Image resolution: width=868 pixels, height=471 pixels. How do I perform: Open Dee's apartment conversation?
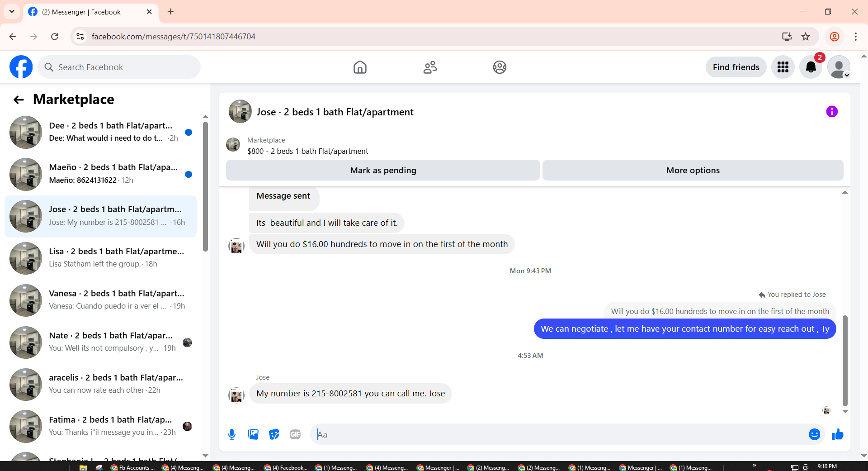(100, 132)
